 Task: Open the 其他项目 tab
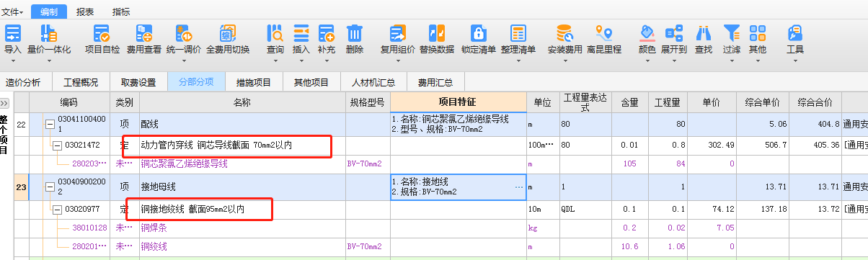(311, 81)
